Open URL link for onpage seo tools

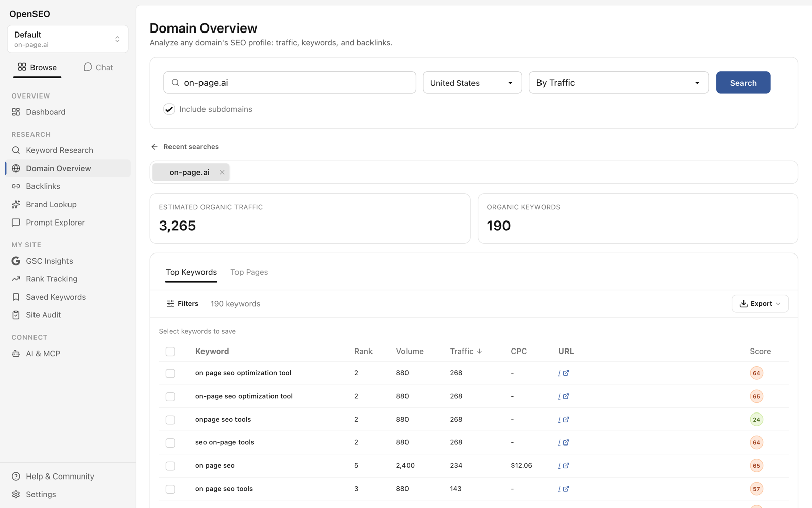point(563,419)
